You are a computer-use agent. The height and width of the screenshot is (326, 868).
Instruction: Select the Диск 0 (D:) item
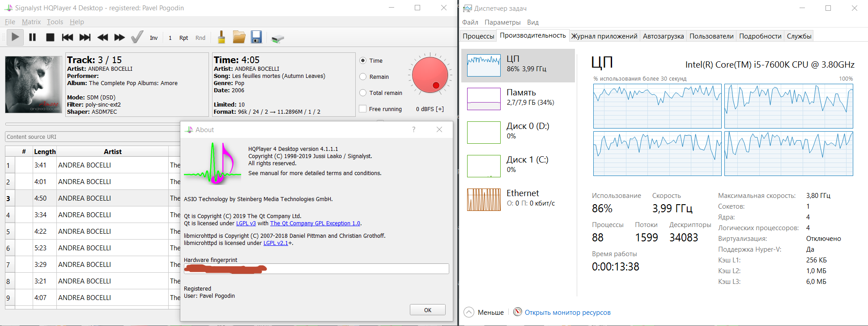[x=518, y=133]
